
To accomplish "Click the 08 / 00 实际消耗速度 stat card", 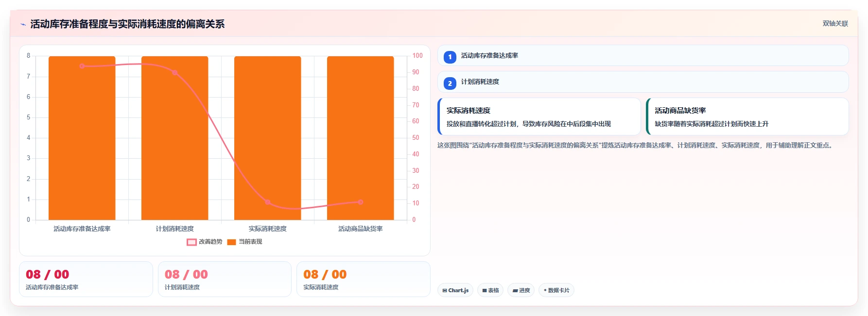I will click(x=364, y=279).
